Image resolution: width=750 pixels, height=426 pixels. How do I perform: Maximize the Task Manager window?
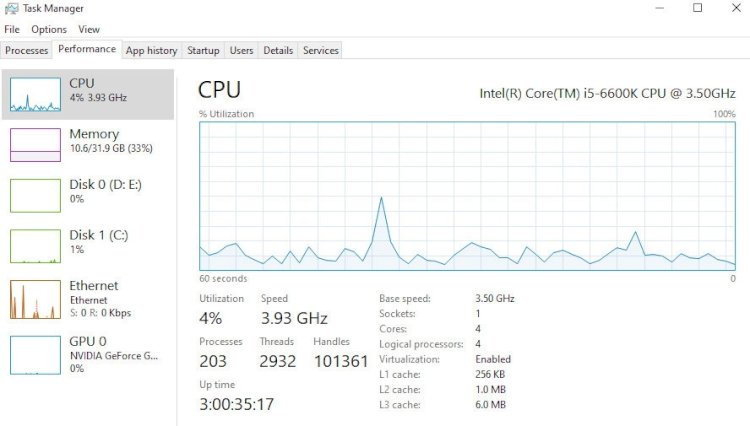click(x=698, y=8)
